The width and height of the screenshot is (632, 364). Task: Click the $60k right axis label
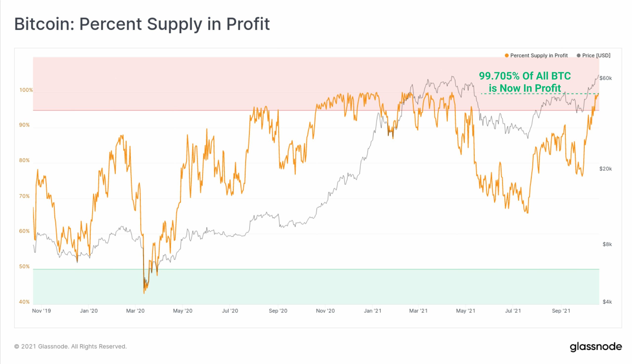(606, 78)
